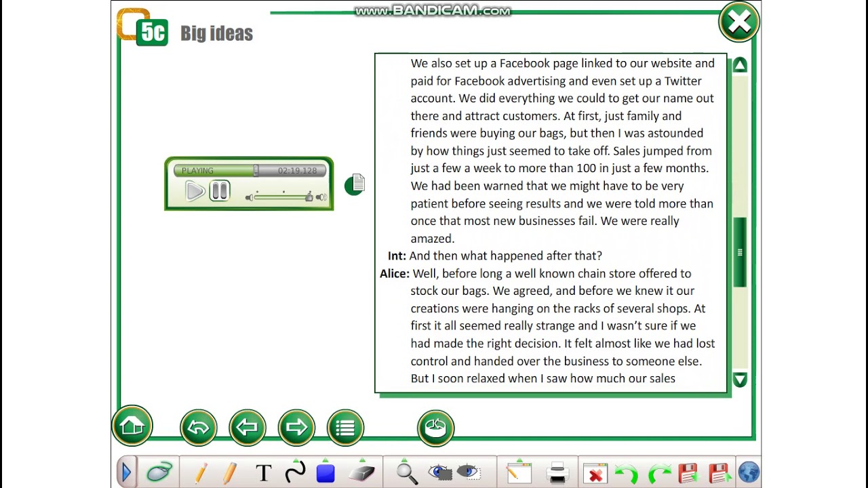Select the thin pencil tool
The image size is (868, 488).
(x=201, y=472)
